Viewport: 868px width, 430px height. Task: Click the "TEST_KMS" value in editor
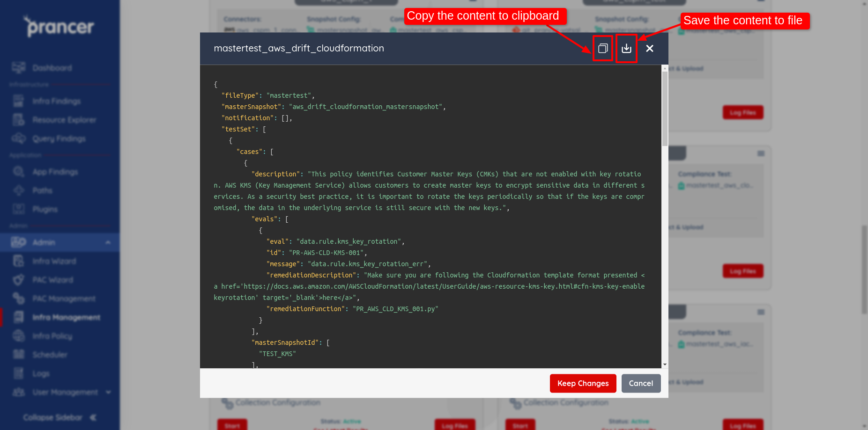click(x=277, y=354)
